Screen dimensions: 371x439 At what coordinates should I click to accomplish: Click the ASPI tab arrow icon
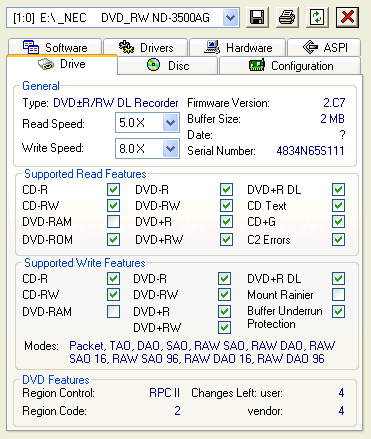click(x=310, y=47)
